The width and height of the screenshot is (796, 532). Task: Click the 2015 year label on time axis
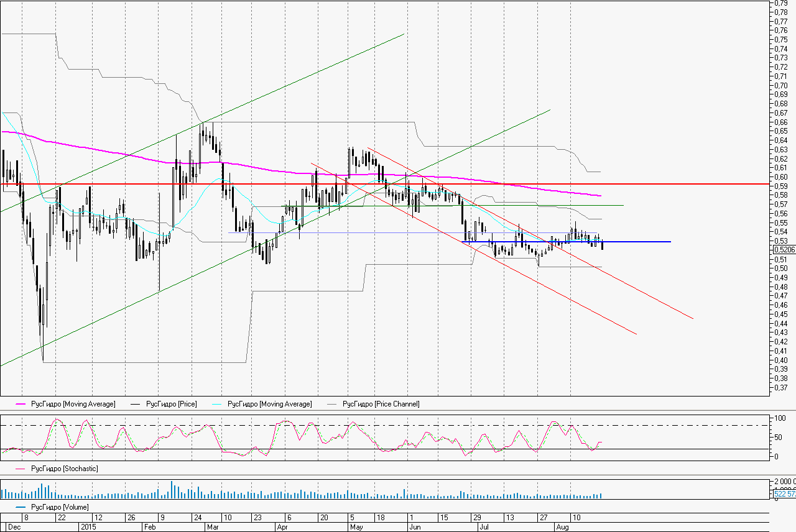tap(88, 526)
